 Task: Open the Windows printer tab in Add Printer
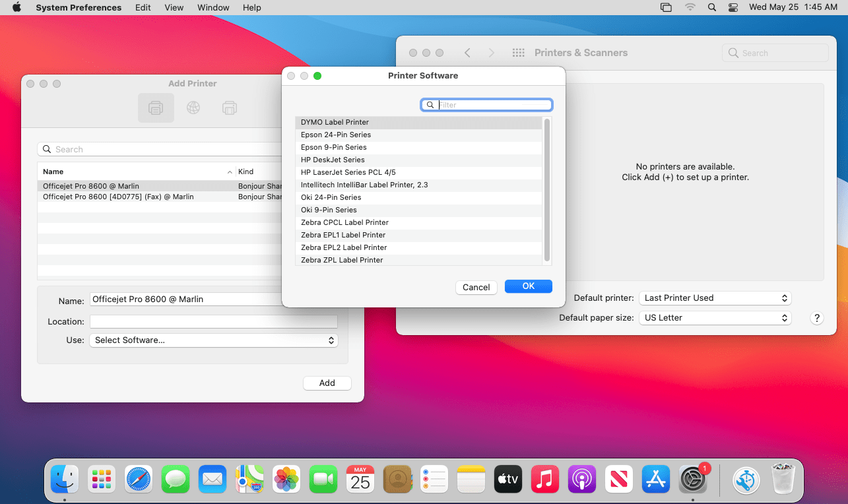(x=230, y=108)
